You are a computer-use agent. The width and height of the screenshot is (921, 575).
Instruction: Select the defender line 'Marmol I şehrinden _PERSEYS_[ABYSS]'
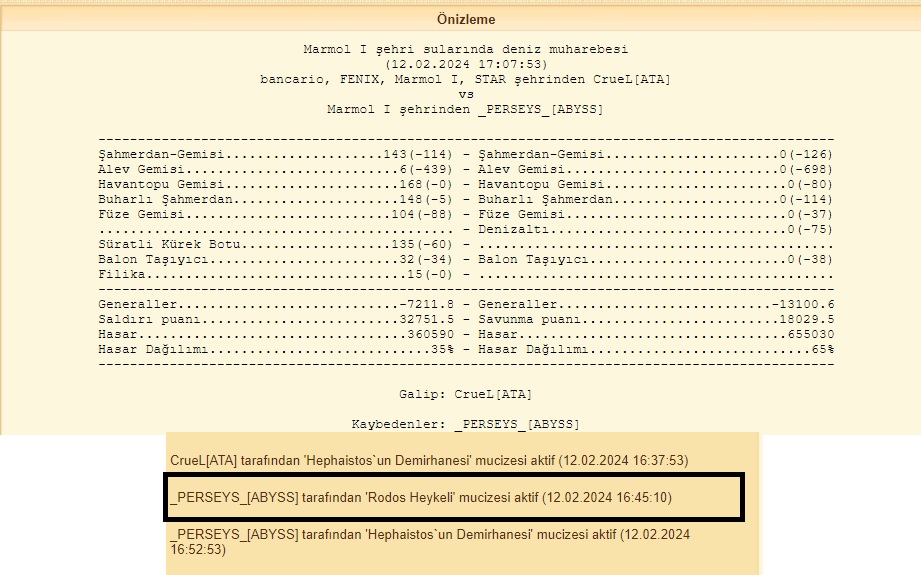(x=465, y=109)
